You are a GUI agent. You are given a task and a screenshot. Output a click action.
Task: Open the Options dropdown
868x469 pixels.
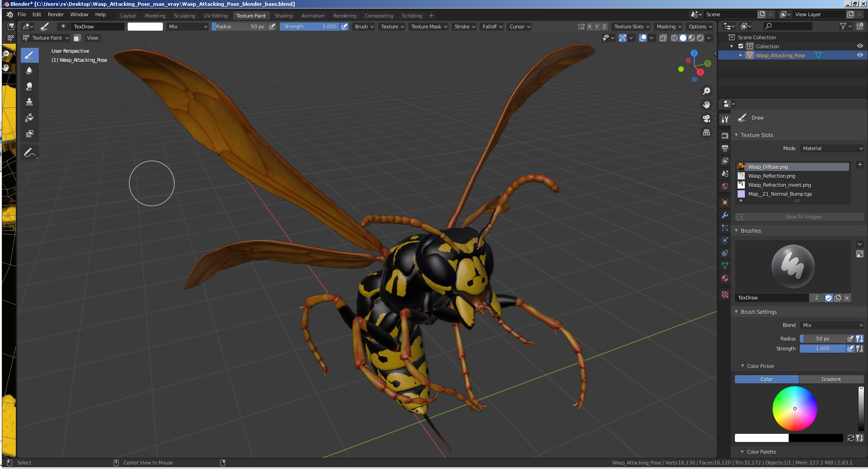pos(700,27)
